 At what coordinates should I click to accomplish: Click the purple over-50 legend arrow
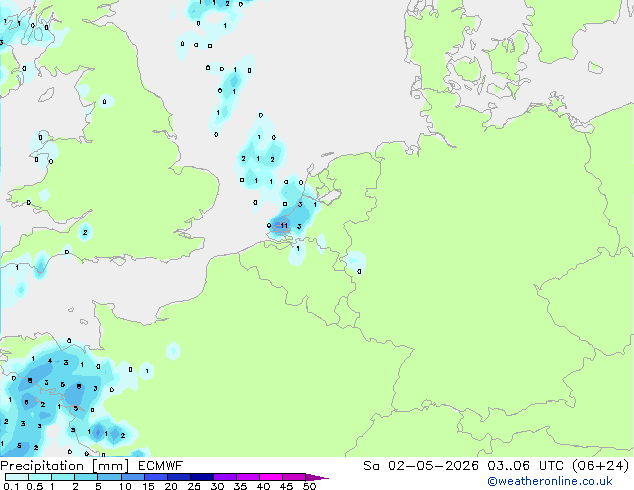click(317, 477)
